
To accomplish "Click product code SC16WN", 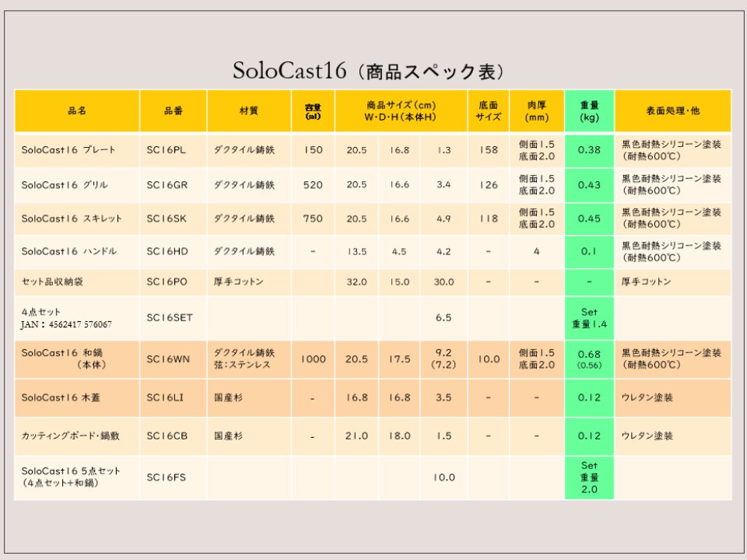I will tap(168, 359).
